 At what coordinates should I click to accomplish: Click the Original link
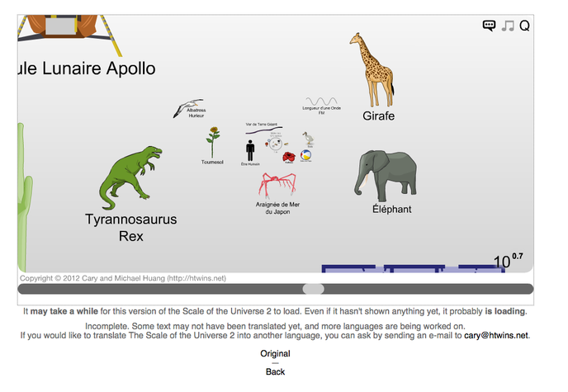pos(275,353)
